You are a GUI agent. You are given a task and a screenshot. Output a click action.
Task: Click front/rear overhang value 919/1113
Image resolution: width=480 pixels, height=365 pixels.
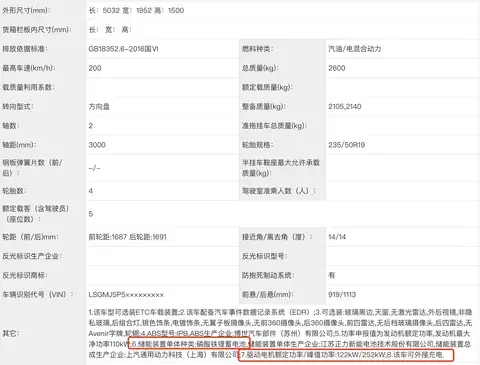342,295
